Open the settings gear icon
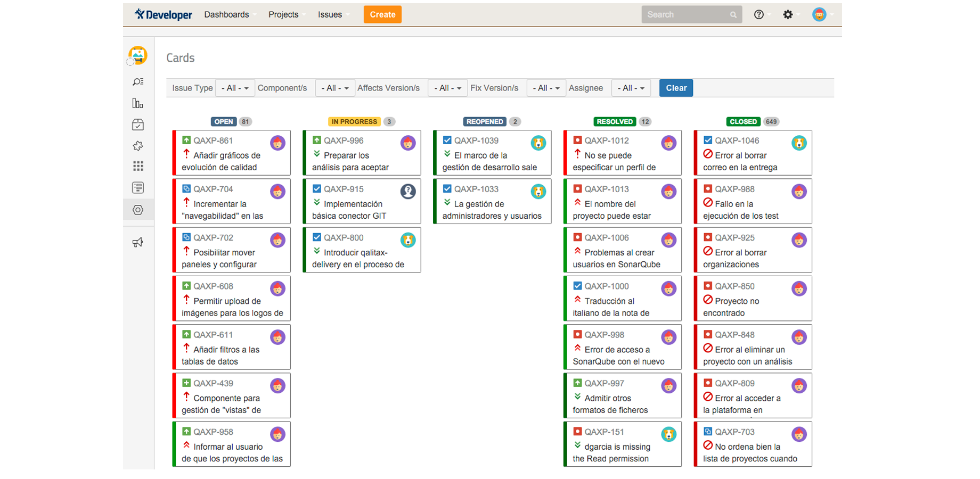This screenshot has width=980, height=479. 788,14
